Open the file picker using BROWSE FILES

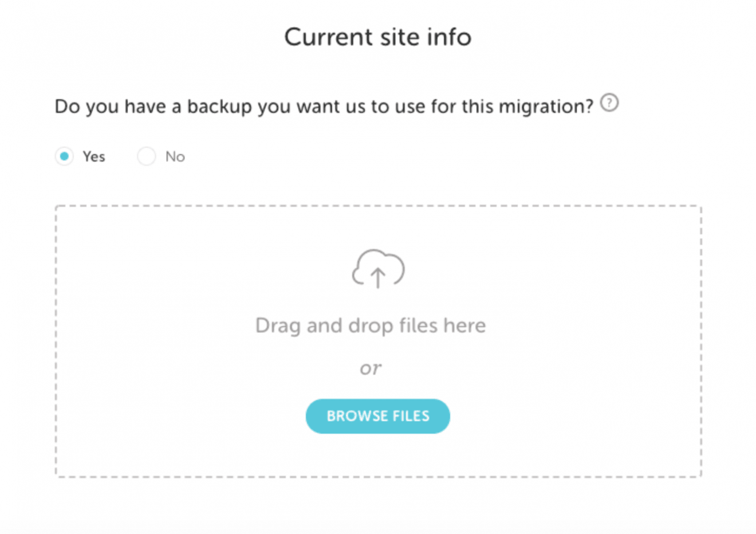pos(377,416)
